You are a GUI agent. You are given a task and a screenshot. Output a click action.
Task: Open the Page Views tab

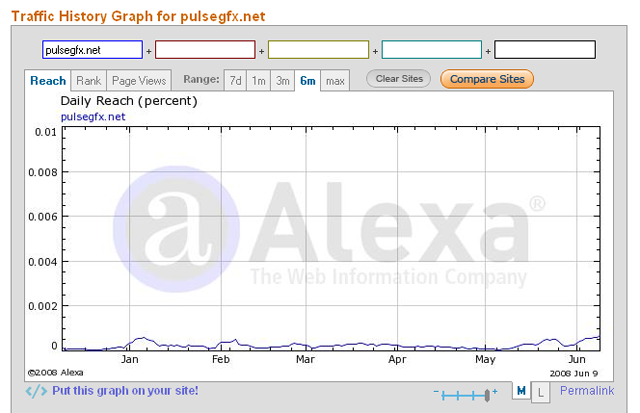coord(139,81)
